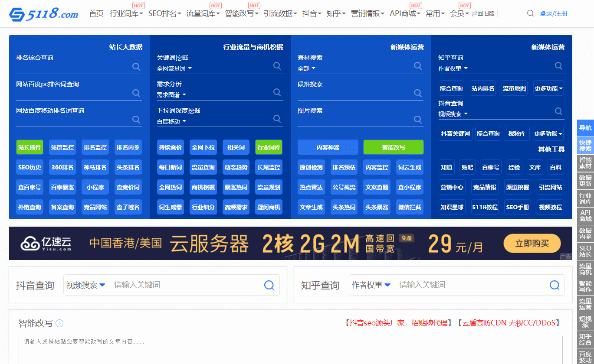Click the search icon in the 段落搜索 field
The image size is (594, 364).
tap(417, 93)
